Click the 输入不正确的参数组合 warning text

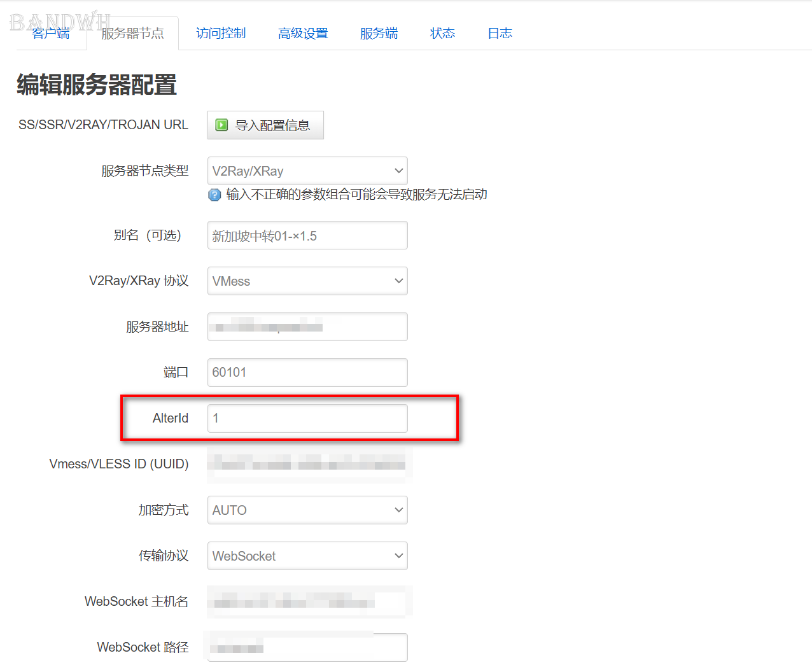point(356,194)
